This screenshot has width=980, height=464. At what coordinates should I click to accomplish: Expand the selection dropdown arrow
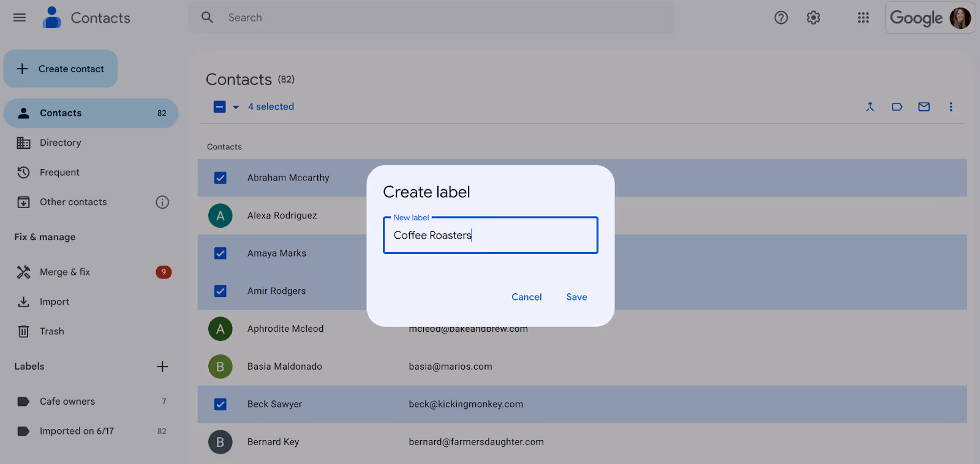coord(236,107)
